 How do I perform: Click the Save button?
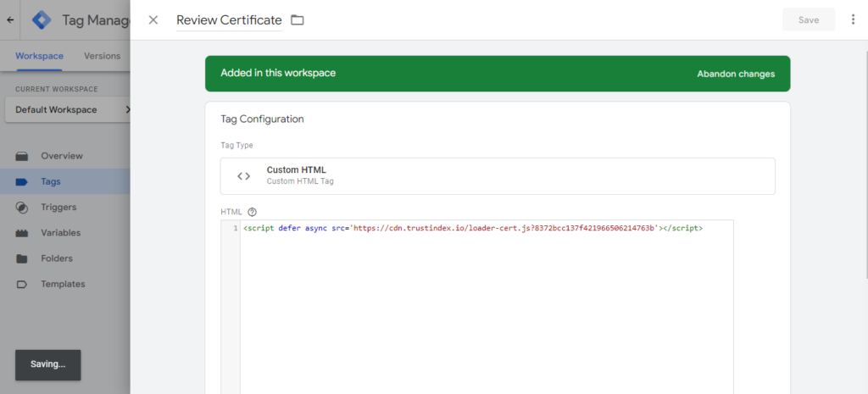coord(808,19)
